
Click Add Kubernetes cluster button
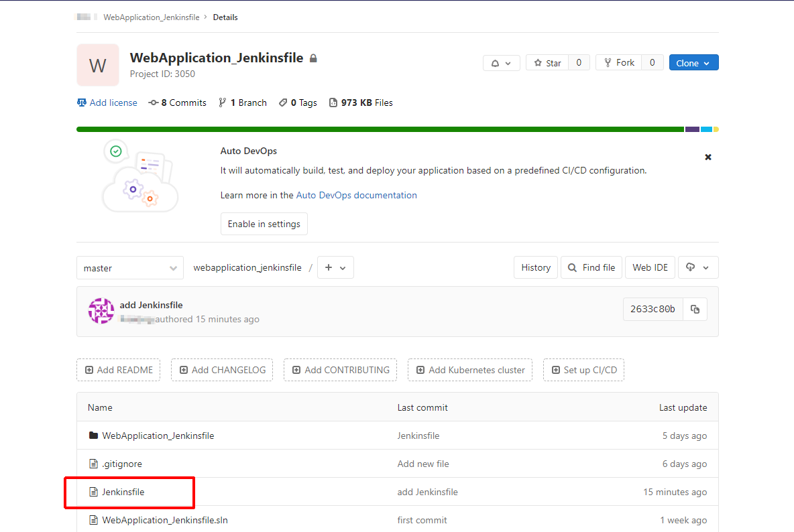[470, 370]
